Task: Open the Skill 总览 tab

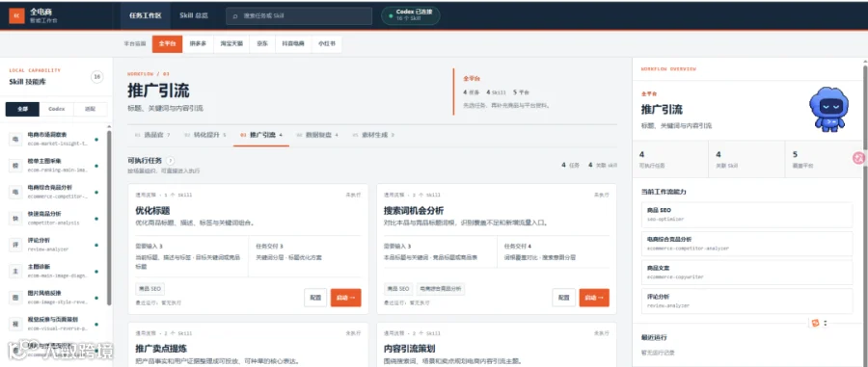Action: click(x=194, y=15)
